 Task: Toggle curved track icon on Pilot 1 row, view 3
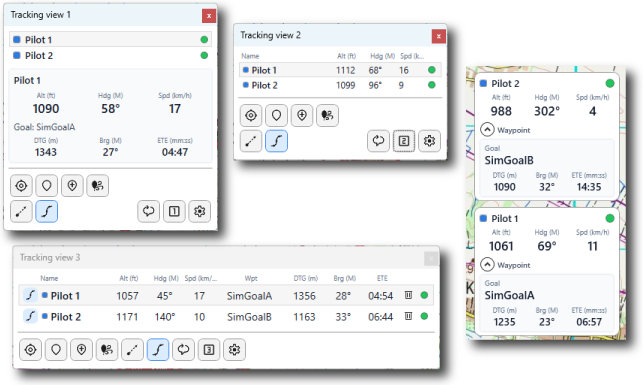(x=30, y=295)
